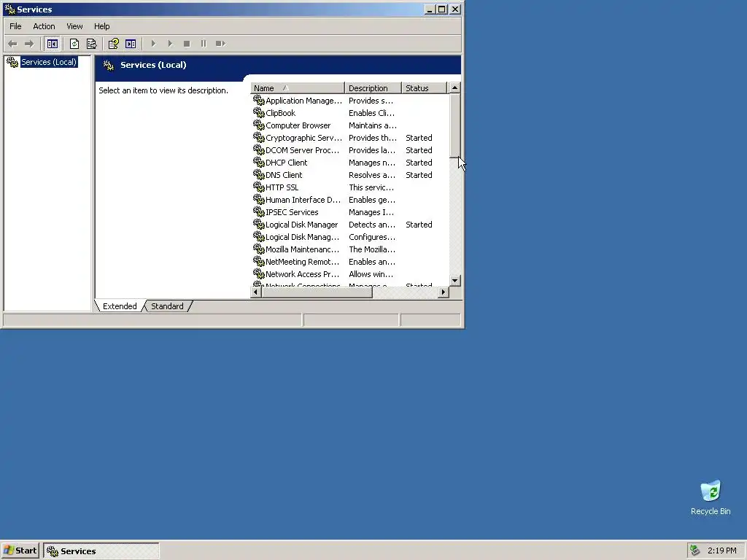
Task: Select the ClipBook service icon
Action: pos(259,112)
